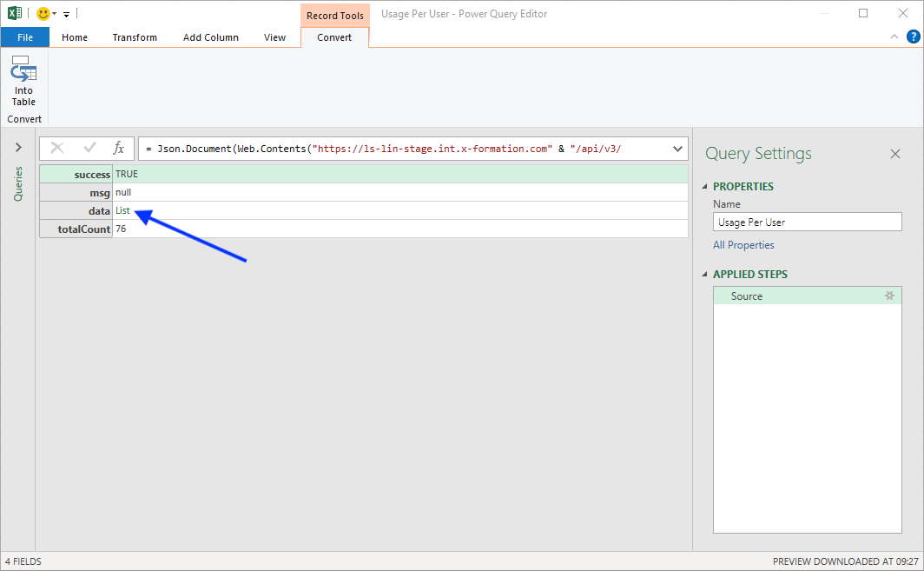Select the data field name cell
The height and width of the screenshot is (571, 924).
pos(76,210)
